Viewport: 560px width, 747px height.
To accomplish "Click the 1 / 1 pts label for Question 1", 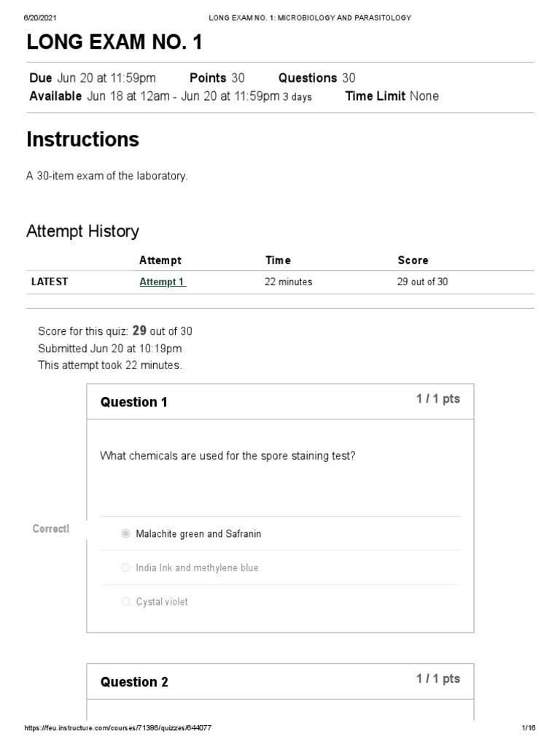I will (x=438, y=399).
